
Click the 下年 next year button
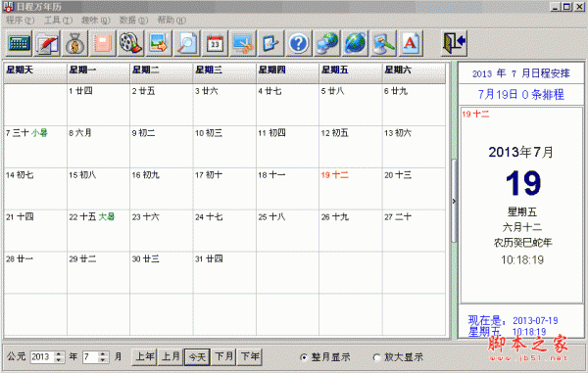point(250,357)
